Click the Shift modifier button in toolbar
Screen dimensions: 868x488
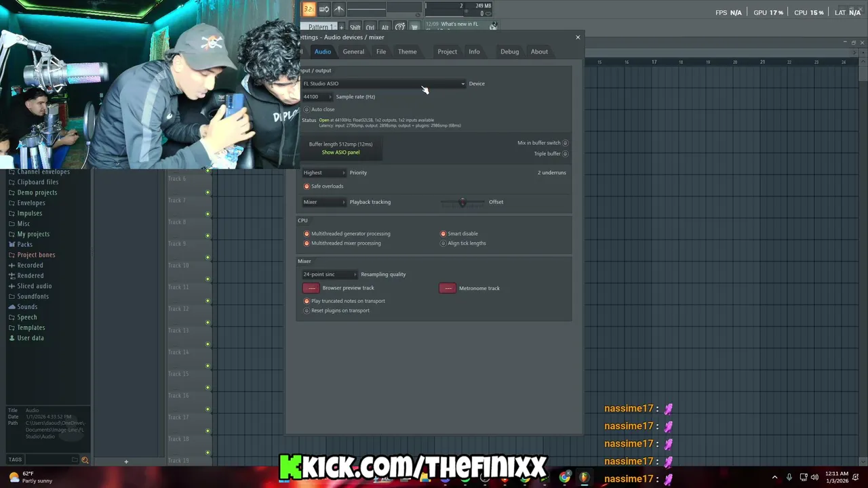(355, 27)
